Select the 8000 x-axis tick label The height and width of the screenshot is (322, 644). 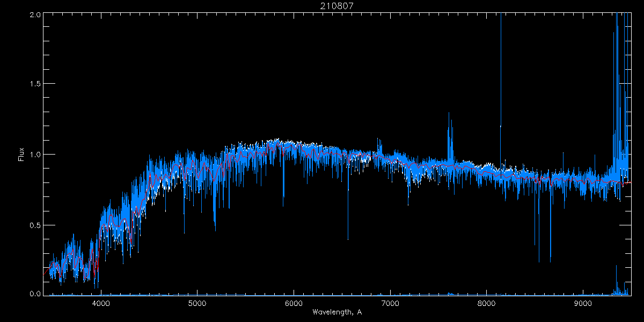coord(487,302)
